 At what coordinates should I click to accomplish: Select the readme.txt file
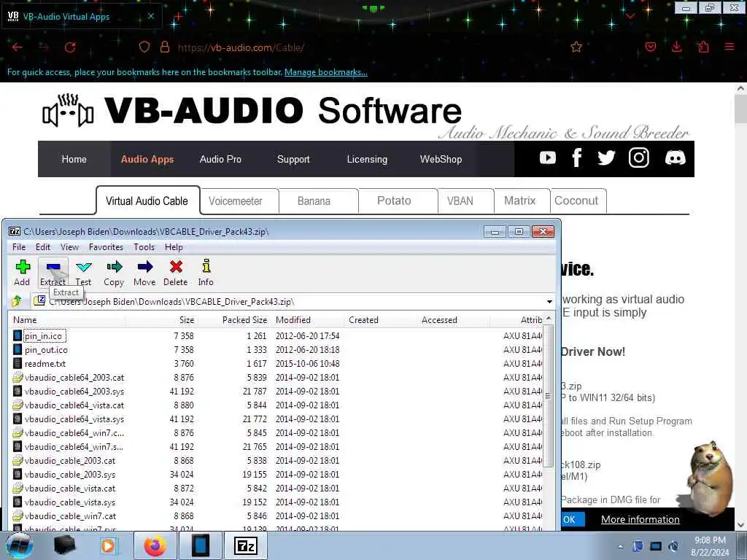tap(45, 364)
